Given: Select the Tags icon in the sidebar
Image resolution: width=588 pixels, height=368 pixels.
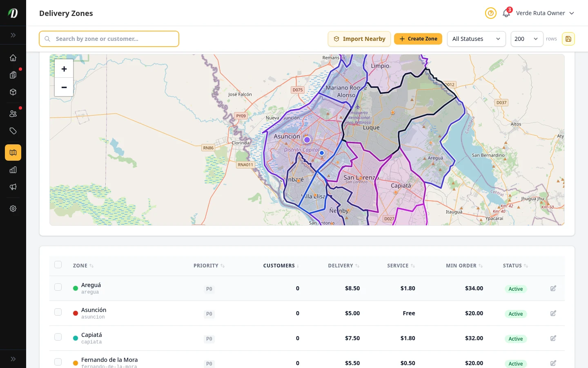Looking at the screenshot, I should tap(13, 131).
